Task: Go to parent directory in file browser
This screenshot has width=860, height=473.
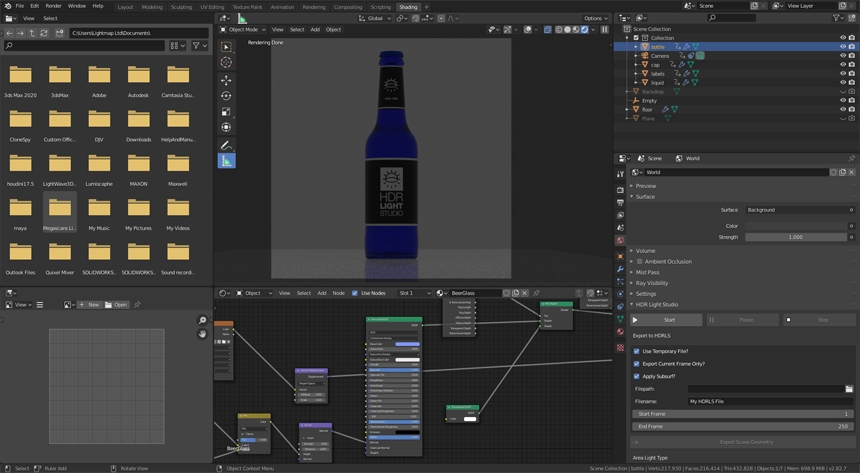Action: tap(32, 33)
